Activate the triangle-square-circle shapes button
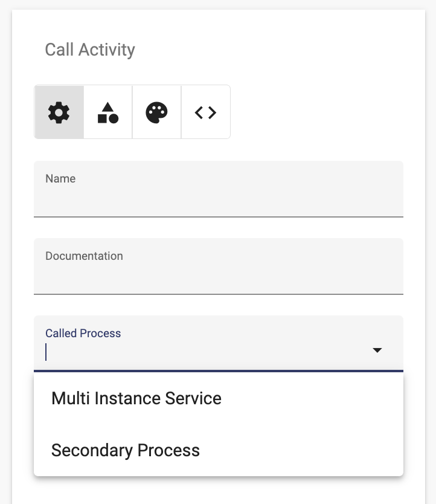The image size is (436, 504). click(x=108, y=112)
